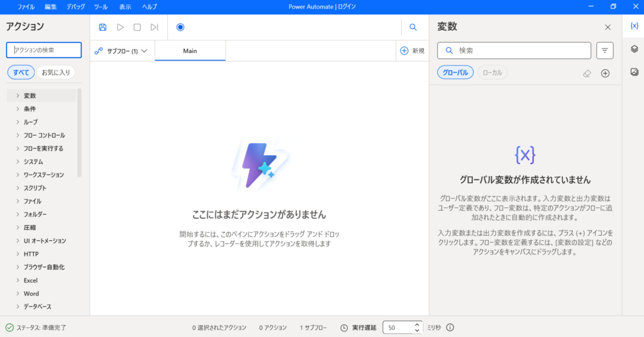The width and height of the screenshot is (644, 337).
Task: Click the 1 サブフロー status text
Action: pyautogui.click(x=313, y=328)
